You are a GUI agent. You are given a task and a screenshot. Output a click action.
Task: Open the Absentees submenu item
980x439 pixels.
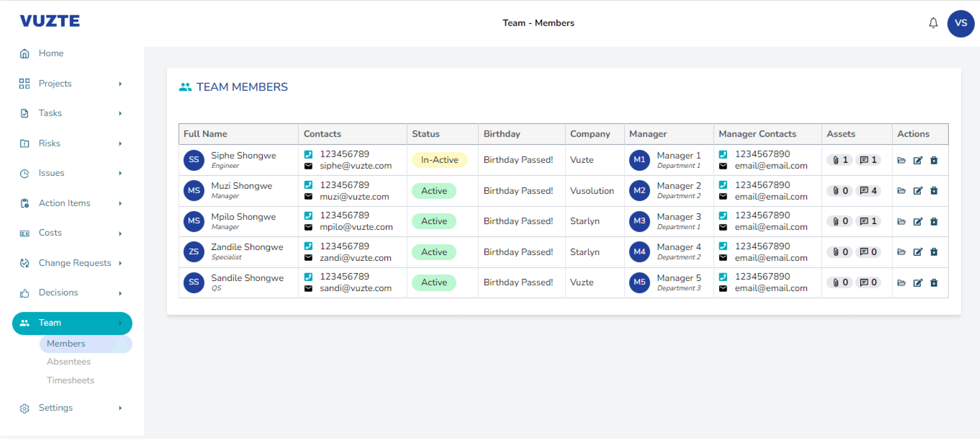pos(68,361)
